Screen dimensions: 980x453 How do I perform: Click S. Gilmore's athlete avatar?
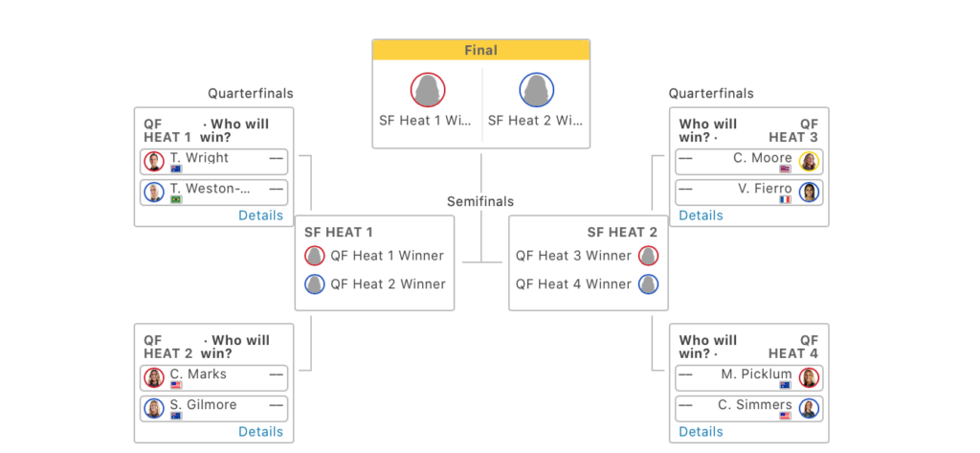[x=155, y=409]
